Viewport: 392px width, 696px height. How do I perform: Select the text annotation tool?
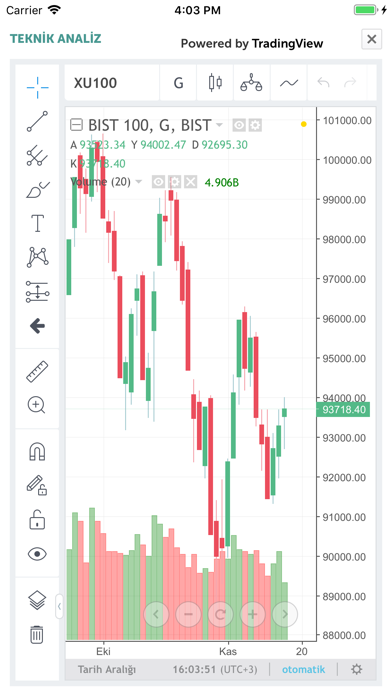click(x=37, y=223)
